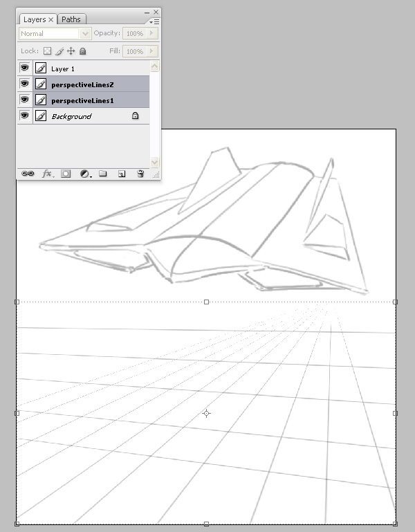Click Create new layer icon
415x532 pixels.
[x=122, y=174]
